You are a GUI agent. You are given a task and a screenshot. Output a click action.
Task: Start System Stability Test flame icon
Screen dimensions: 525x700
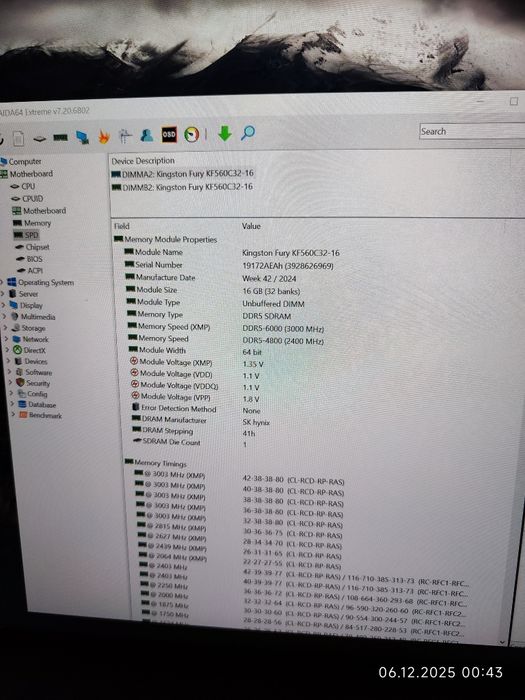click(x=104, y=136)
